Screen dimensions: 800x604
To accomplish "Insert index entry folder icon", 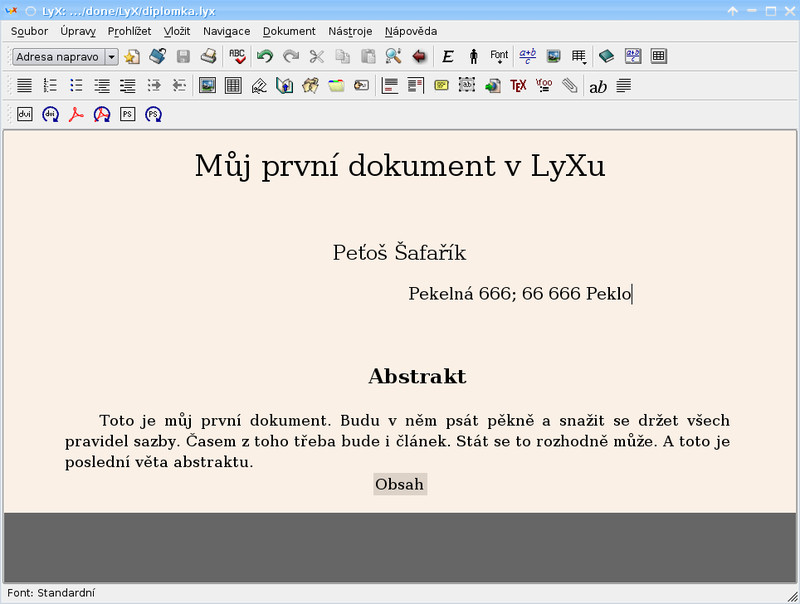I will pyautogui.click(x=336, y=85).
